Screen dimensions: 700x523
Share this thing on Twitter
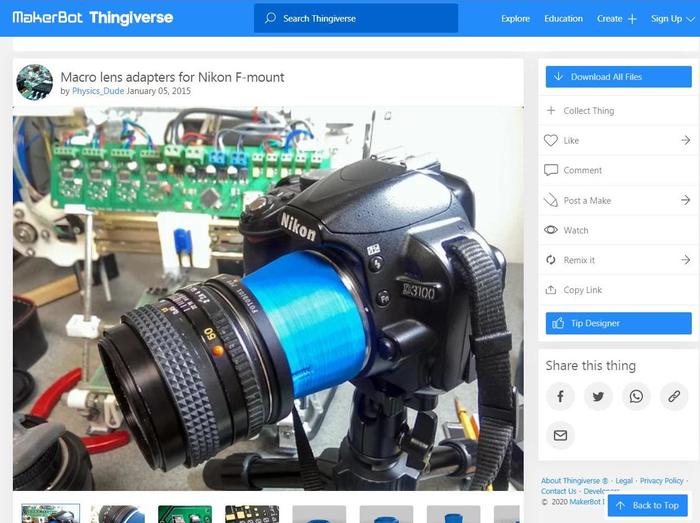[x=598, y=397]
